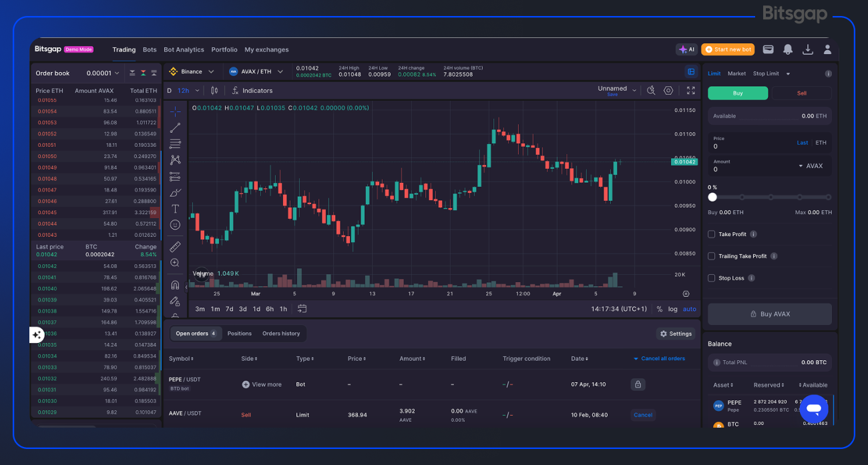Open the AVAX / ETH pair dropdown
This screenshot has width=868, height=465.
click(x=256, y=71)
